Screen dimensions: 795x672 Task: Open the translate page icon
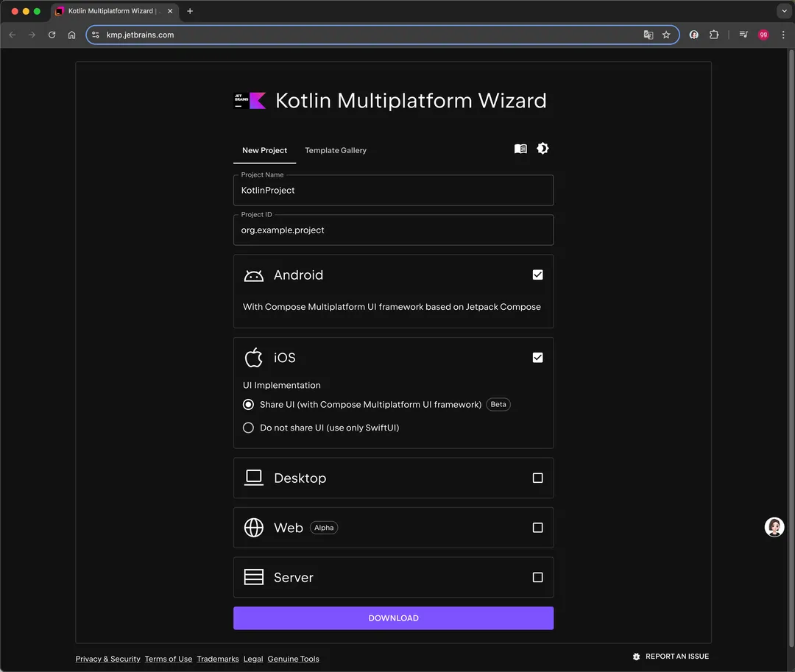coord(648,35)
